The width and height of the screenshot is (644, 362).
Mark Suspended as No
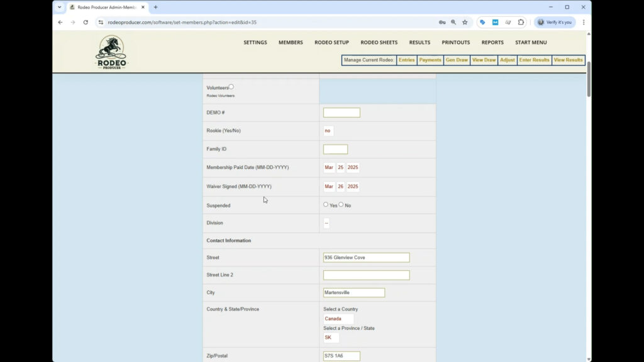(341, 204)
